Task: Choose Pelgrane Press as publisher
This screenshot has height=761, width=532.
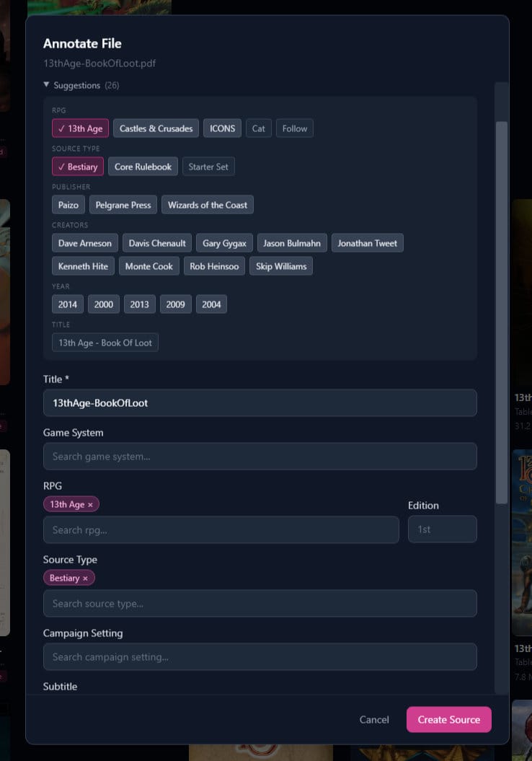Action: pyautogui.click(x=123, y=205)
